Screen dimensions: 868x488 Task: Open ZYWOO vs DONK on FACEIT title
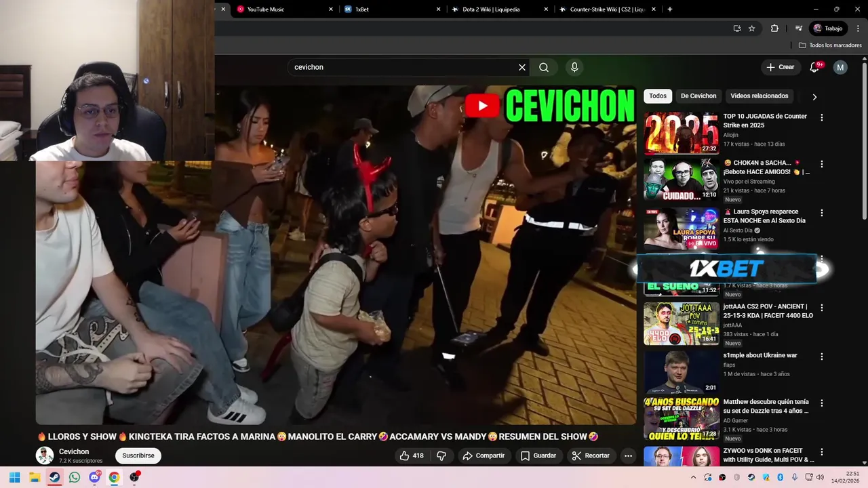pyautogui.click(x=768, y=455)
